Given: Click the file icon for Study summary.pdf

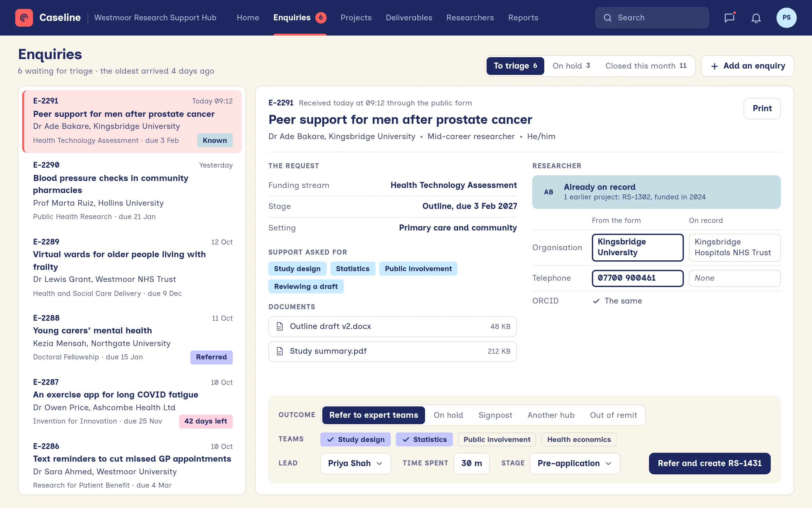Looking at the screenshot, I should click(x=279, y=351).
